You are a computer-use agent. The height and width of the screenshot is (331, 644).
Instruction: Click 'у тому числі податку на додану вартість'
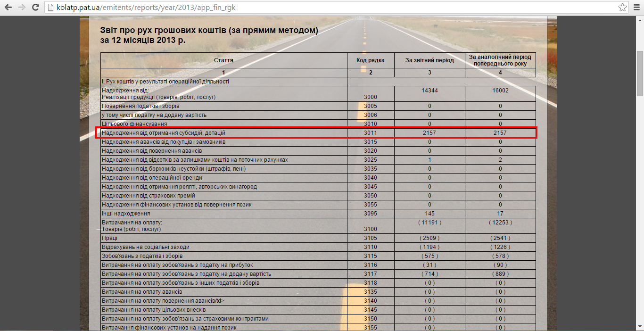point(154,115)
